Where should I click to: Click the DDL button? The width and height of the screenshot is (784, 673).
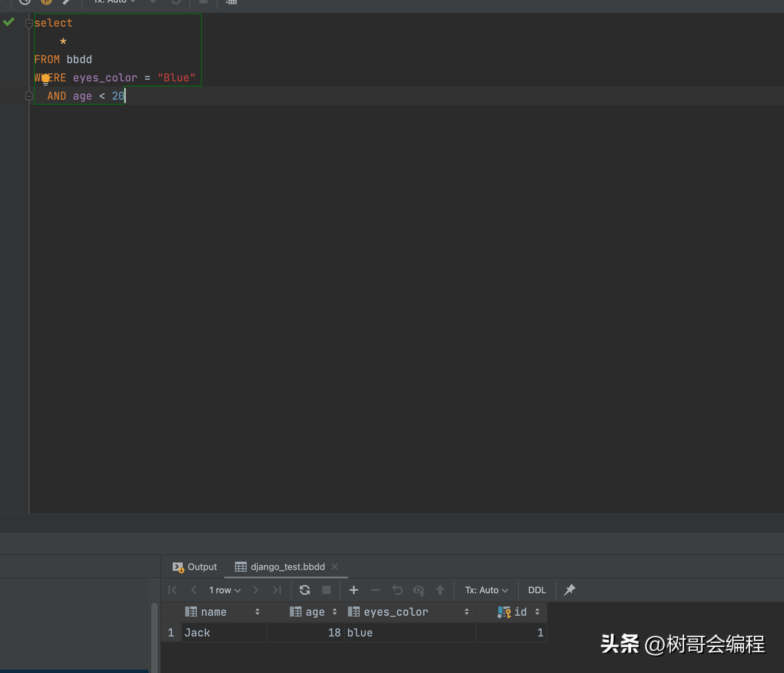(537, 590)
